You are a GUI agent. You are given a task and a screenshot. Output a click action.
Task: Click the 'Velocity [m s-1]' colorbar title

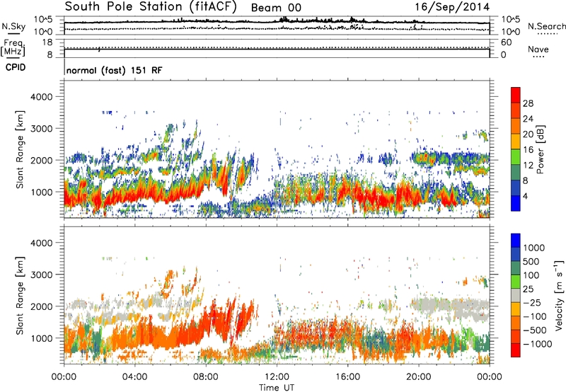pyautogui.click(x=559, y=295)
